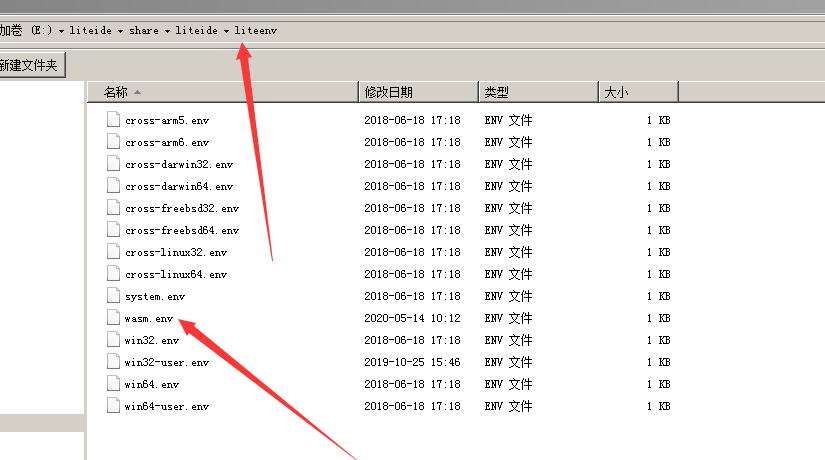Click the win32-user.env file icon
The image size is (825, 460).
113,362
